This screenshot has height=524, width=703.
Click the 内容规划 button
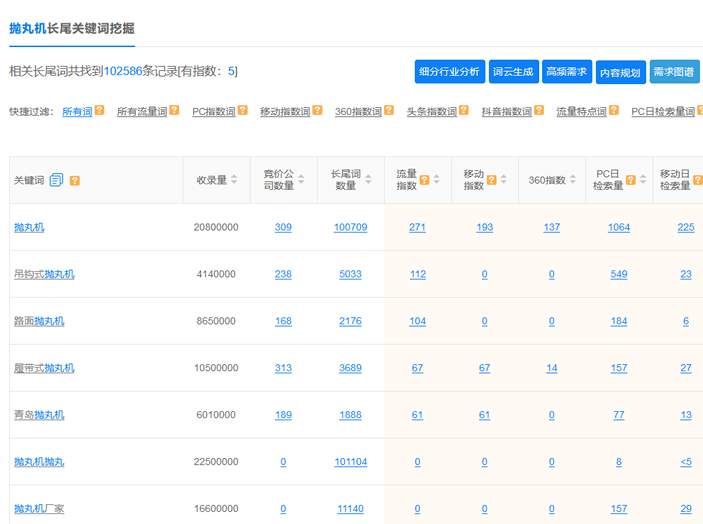[x=621, y=72]
